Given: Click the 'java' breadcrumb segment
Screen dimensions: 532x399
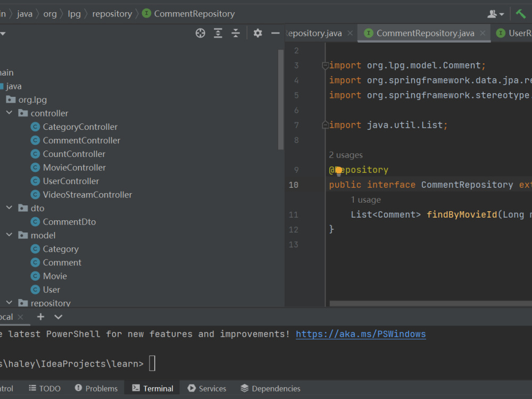Looking at the screenshot, I should click(x=25, y=14).
